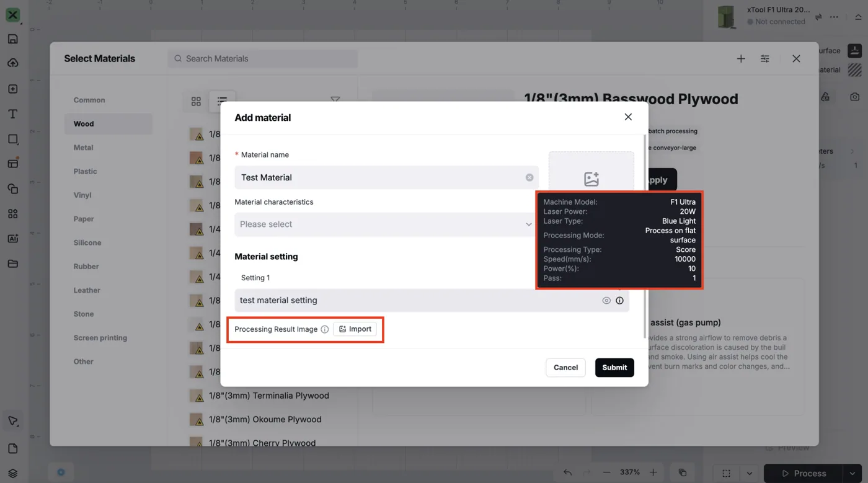Click the text tool in left sidebar
868x483 pixels.
(12, 114)
